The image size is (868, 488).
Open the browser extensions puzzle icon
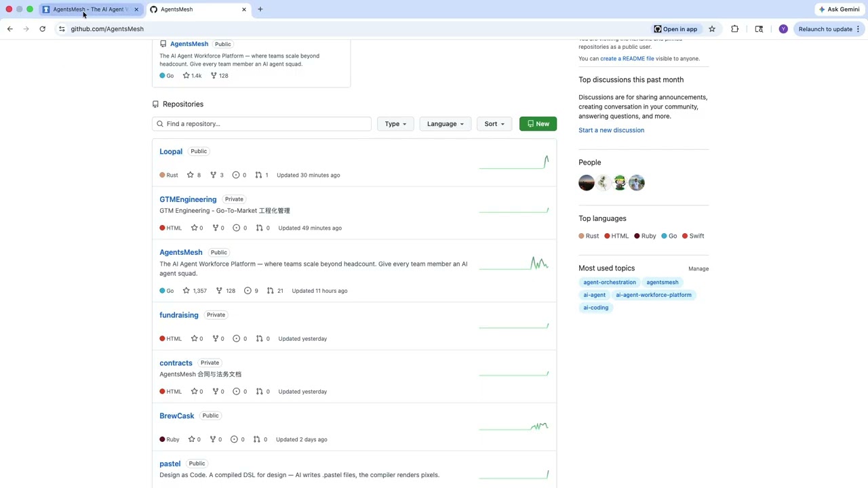[x=734, y=29]
